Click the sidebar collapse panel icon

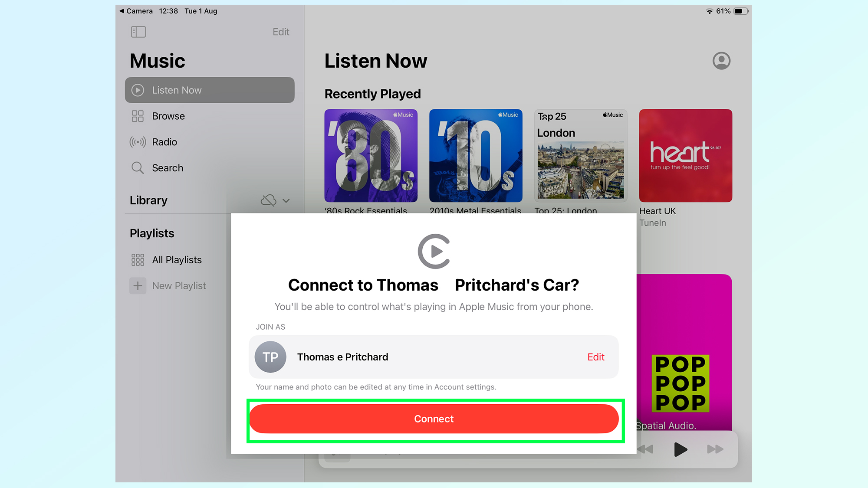pos(138,32)
